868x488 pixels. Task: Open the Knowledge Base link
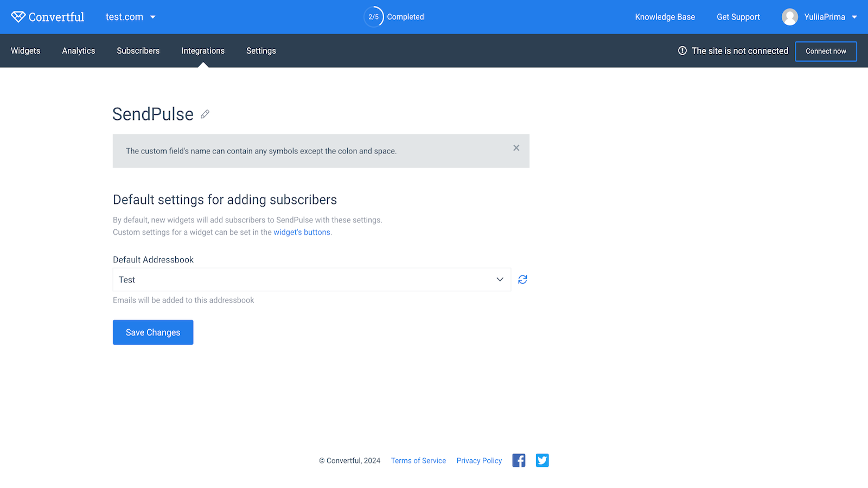[x=665, y=17]
